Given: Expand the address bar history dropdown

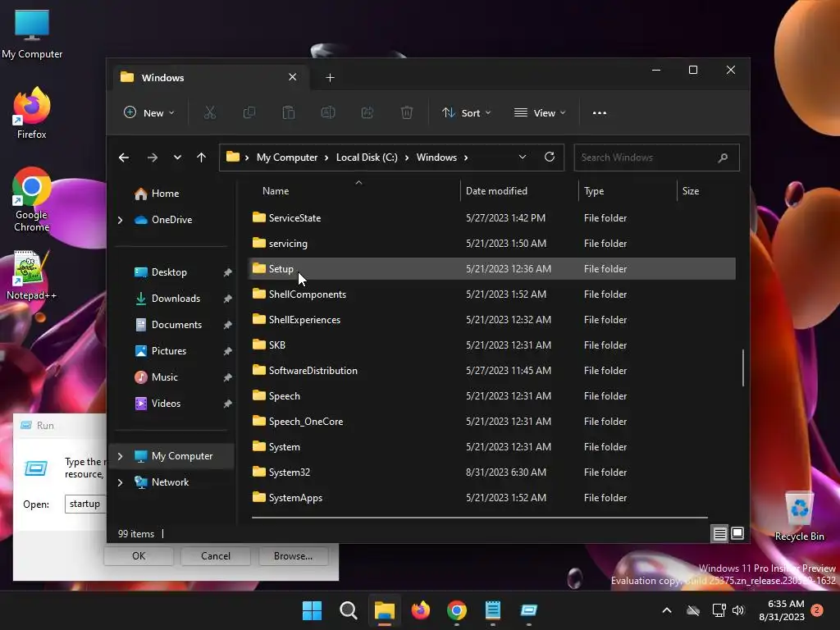Looking at the screenshot, I should coord(523,157).
